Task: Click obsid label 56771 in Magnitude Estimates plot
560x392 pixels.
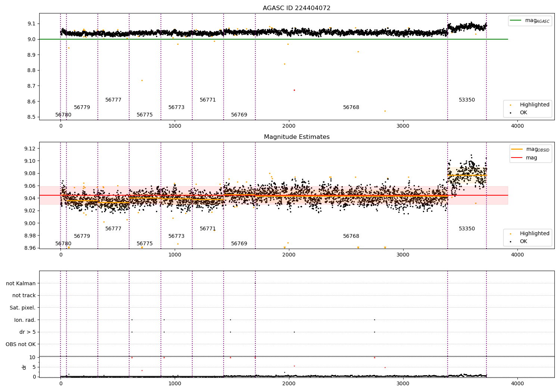Action: coord(208,229)
